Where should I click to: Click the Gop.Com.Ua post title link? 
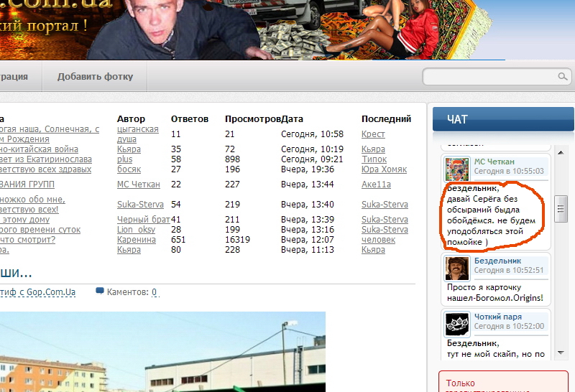pos(37,292)
